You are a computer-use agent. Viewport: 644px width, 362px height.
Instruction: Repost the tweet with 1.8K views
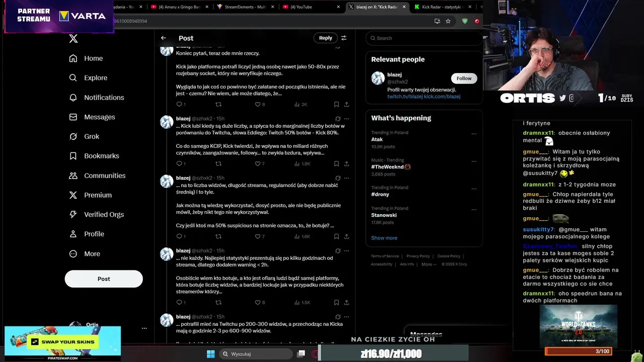218,164
